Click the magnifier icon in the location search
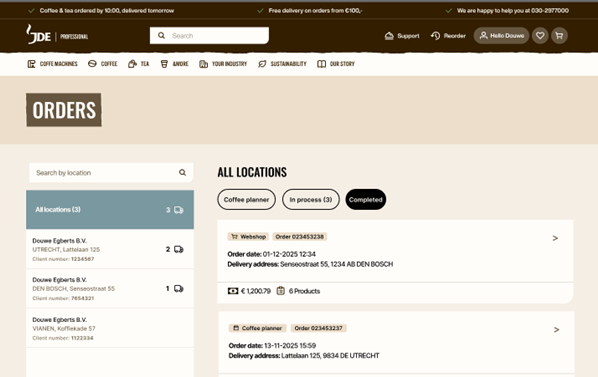 [x=182, y=173]
